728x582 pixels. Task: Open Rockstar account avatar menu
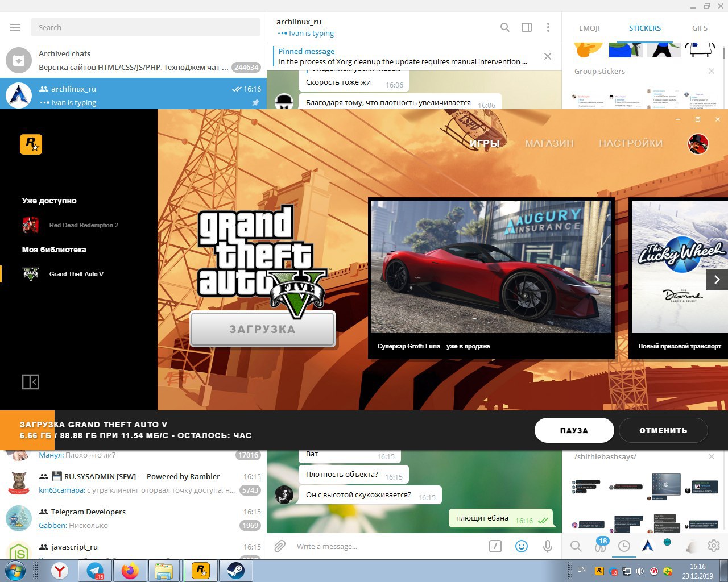(x=698, y=144)
